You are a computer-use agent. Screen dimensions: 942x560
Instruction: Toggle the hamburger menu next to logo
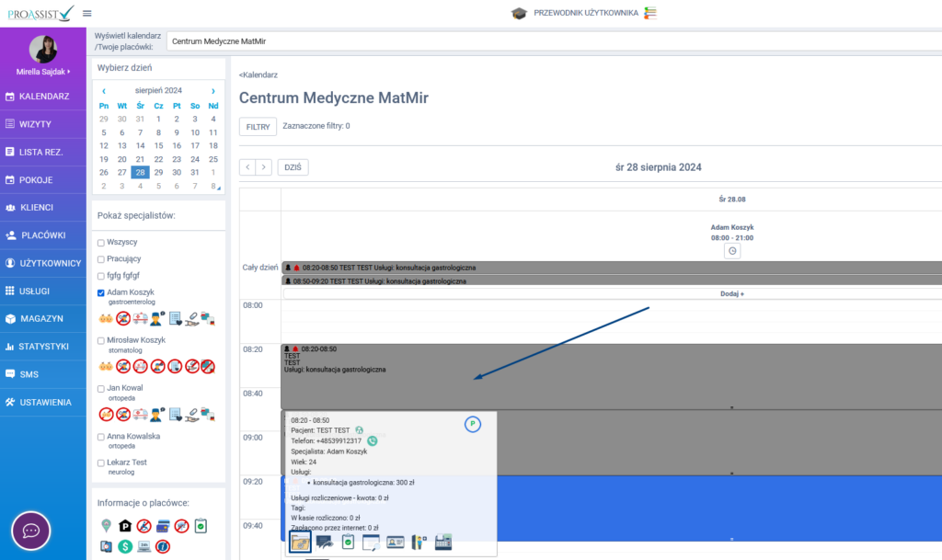tap(87, 13)
